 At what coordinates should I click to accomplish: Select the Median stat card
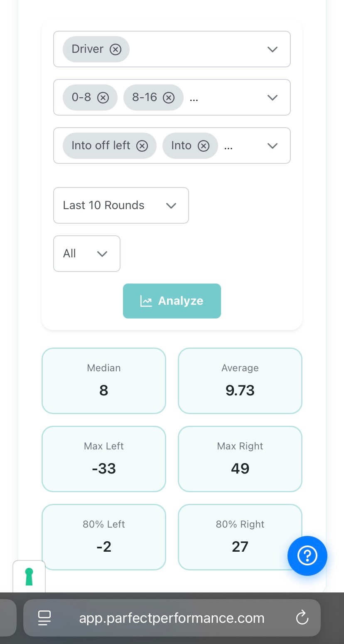coord(103,380)
